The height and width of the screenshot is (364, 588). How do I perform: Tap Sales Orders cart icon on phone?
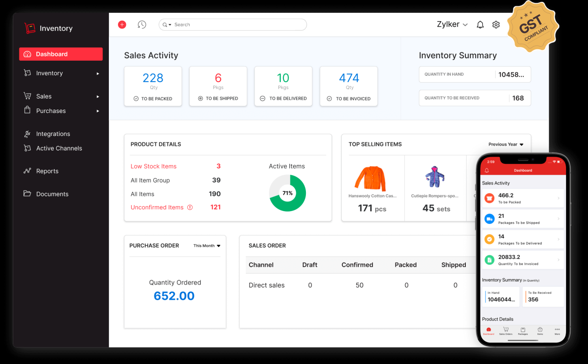click(x=506, y=330)
